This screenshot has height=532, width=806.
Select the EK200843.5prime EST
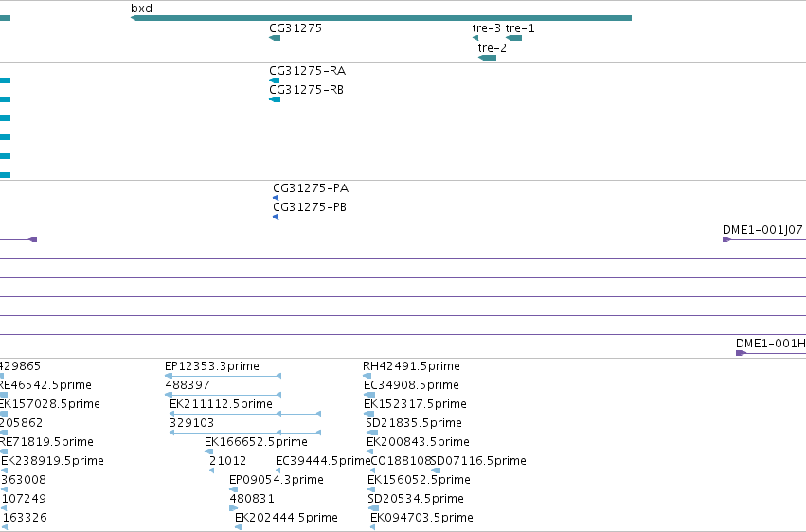[371, 452]
